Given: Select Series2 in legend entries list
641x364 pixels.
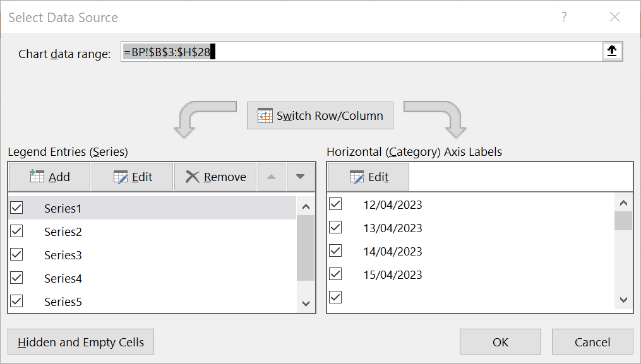Looking at the screenshot, I should click(152, 232).
